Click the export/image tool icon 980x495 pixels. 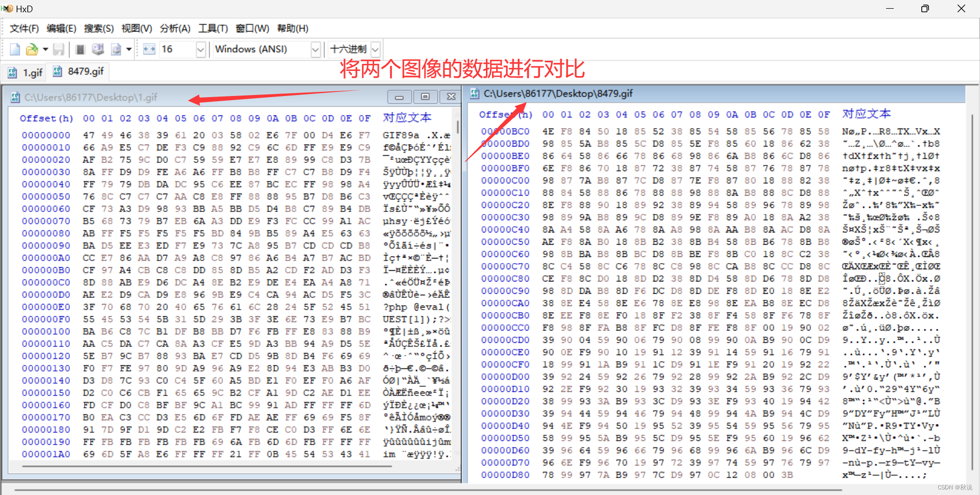(x=117, y=49)
